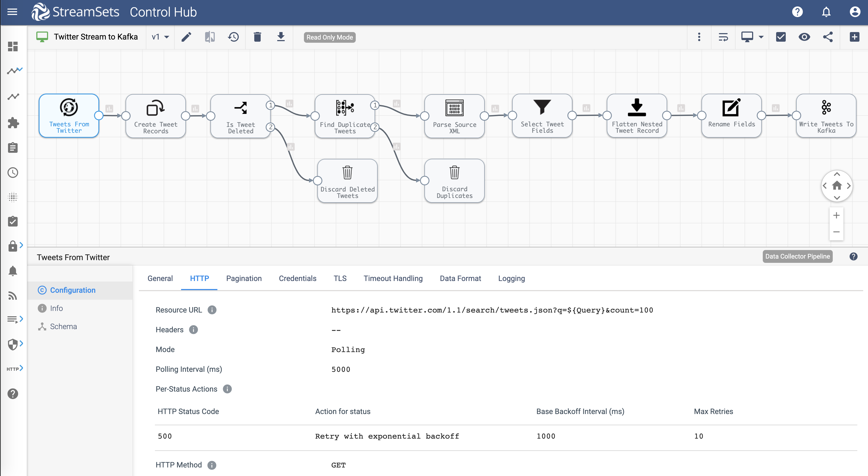Select the Create Tweet Records stage
Viewport: 868px width, 476px height.
click(155, 116)
